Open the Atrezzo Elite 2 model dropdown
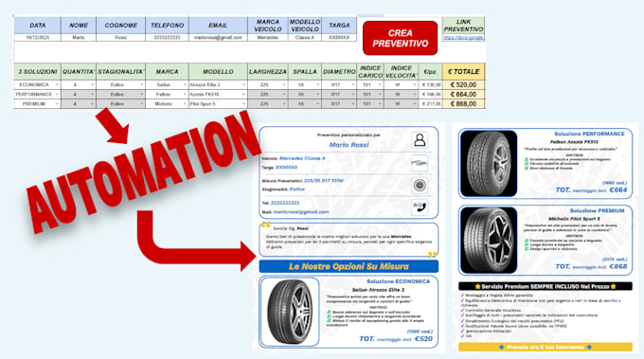The height and width of the screenshot is (359, 644). tap(243, 84)
